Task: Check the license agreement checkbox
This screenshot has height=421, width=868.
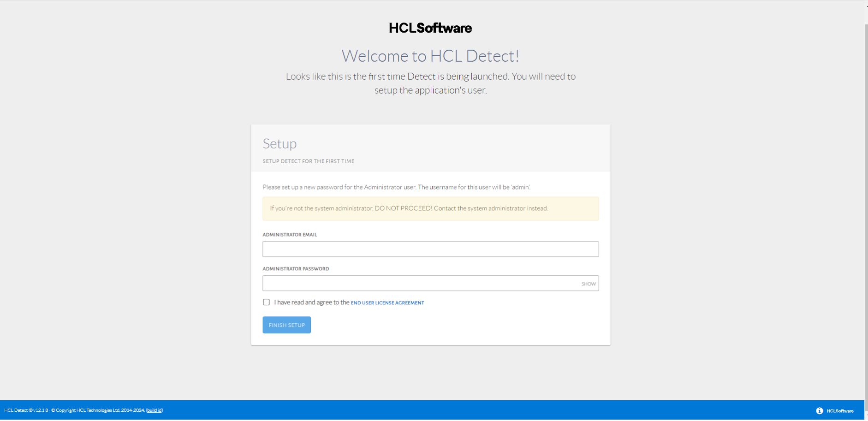Action: [x=267, y=302]
